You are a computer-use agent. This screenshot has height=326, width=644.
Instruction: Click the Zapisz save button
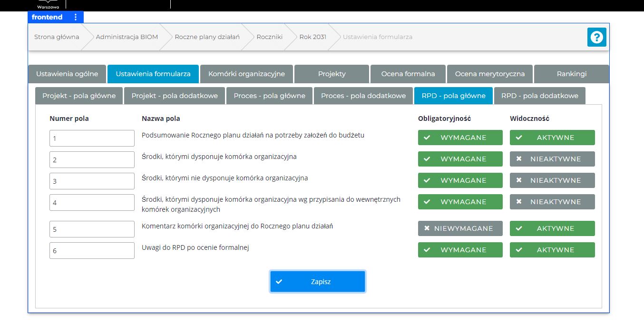(x=317, y=282)
